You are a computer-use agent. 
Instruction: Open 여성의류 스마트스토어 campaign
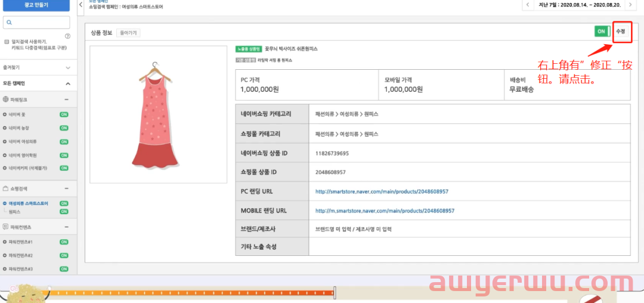click(x=29, y=203)
